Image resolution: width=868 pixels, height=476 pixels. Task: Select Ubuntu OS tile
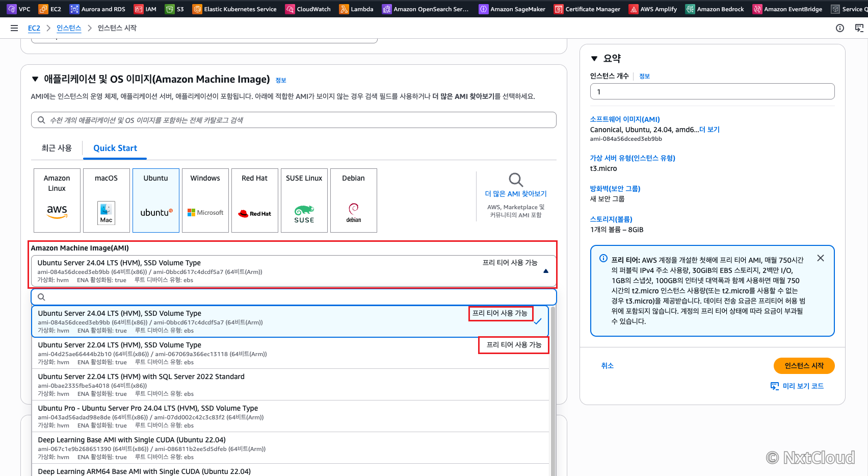point(156,201)
